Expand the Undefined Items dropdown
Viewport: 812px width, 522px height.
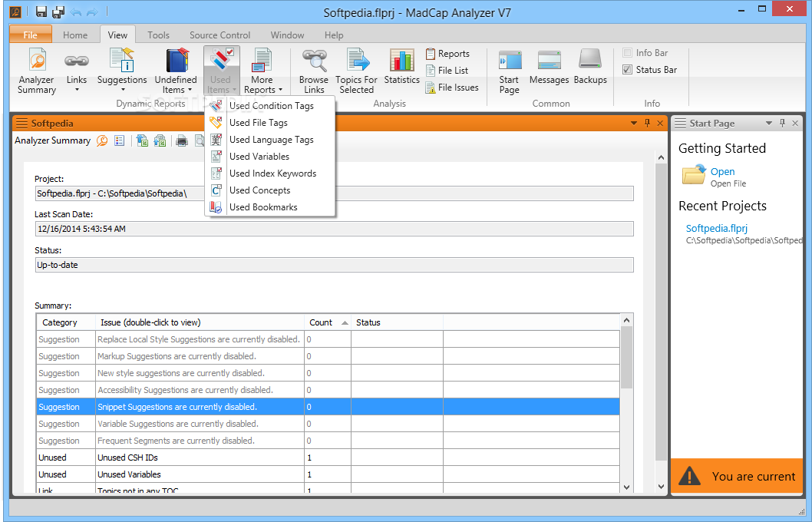[190, 90]
